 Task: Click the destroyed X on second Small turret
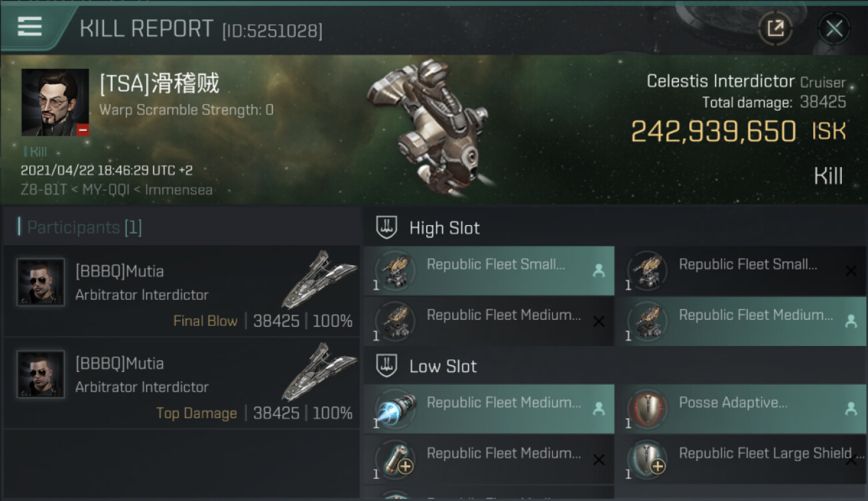851,271
